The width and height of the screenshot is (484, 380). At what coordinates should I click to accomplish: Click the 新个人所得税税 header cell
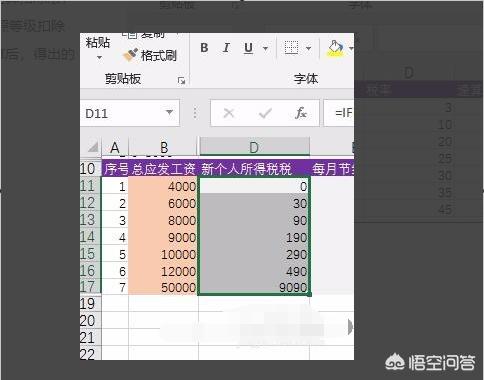254,169
